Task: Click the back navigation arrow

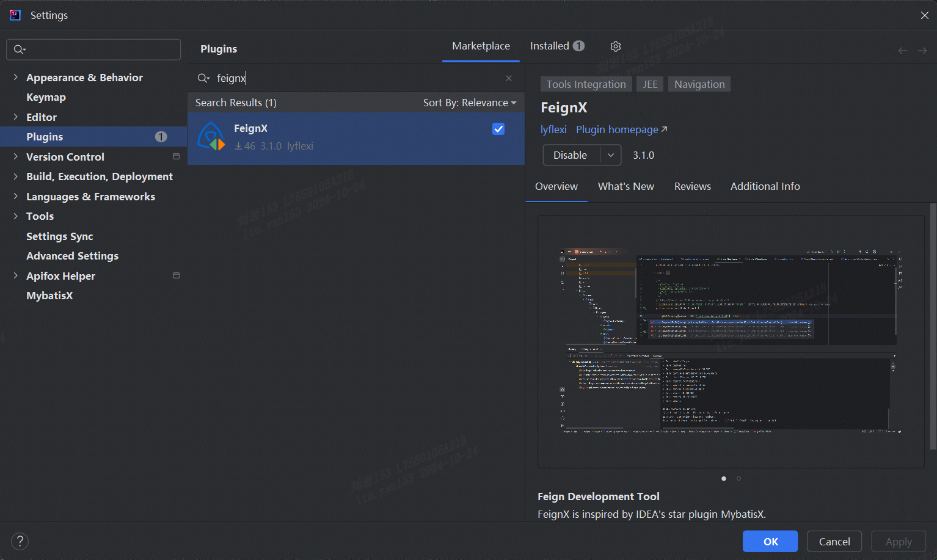Action: coord(902,51)
